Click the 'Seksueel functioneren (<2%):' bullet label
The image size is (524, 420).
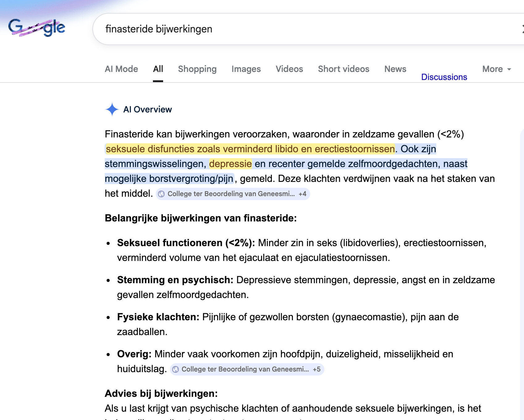pyautogui.click(x=186, y=243)
